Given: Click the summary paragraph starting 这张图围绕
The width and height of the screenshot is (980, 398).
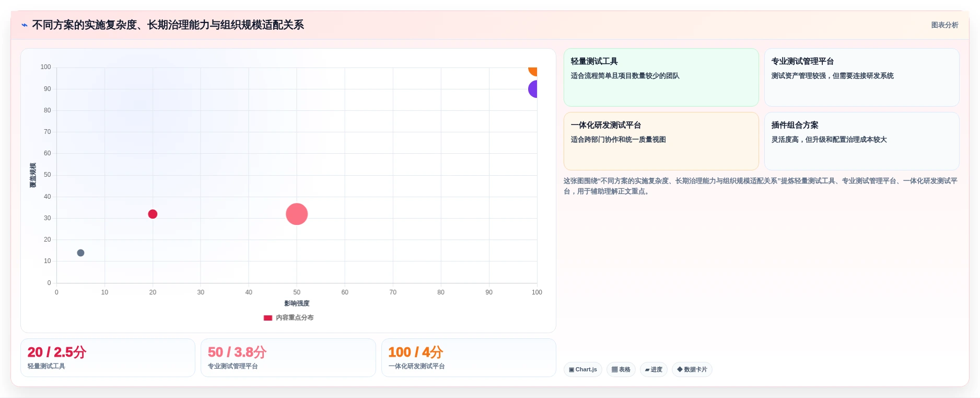Looking at the screenshot, I should (761, 186).
